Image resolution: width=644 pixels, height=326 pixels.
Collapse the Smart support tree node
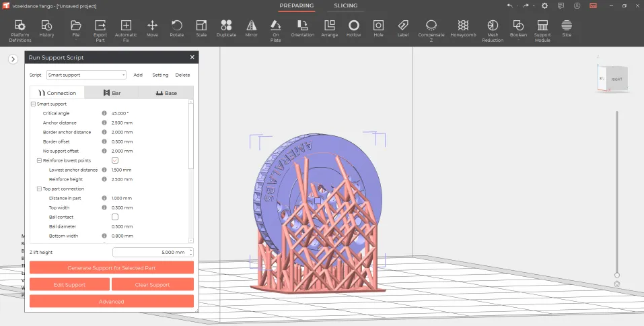click(x=33, y=104)
